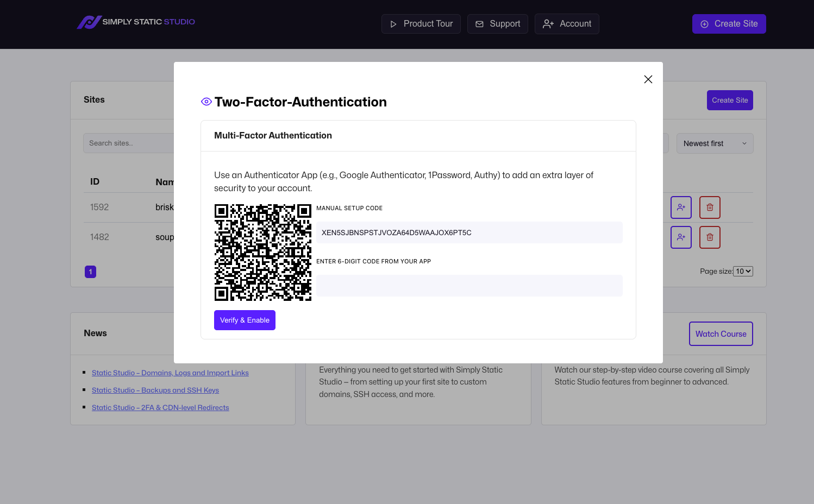Focus the 6-digit code input field
The height and width of the screenshot is (504, 814).
coord(469,286)
